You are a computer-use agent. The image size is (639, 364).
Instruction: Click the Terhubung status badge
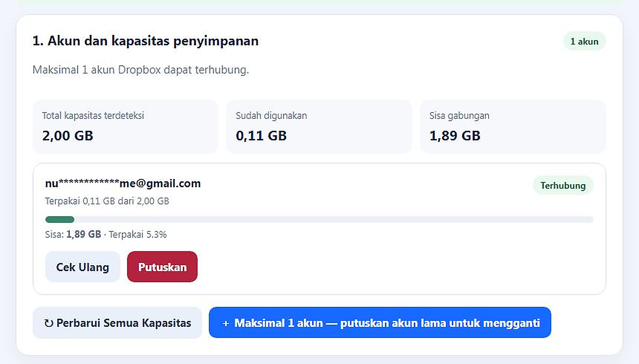coord(563,185)
